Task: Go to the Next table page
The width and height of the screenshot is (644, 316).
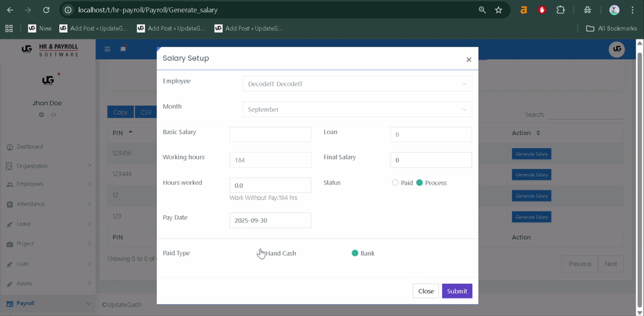Action: pos(611,264)
